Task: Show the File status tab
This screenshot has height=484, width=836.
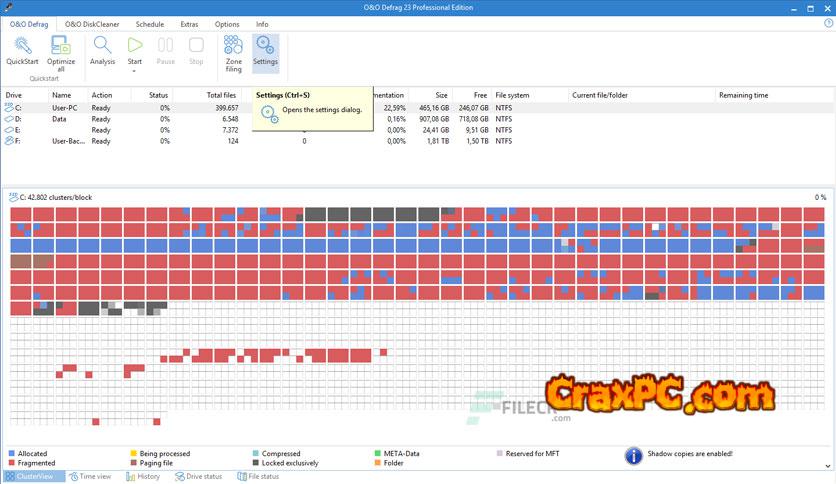Action: click(258, 477)
